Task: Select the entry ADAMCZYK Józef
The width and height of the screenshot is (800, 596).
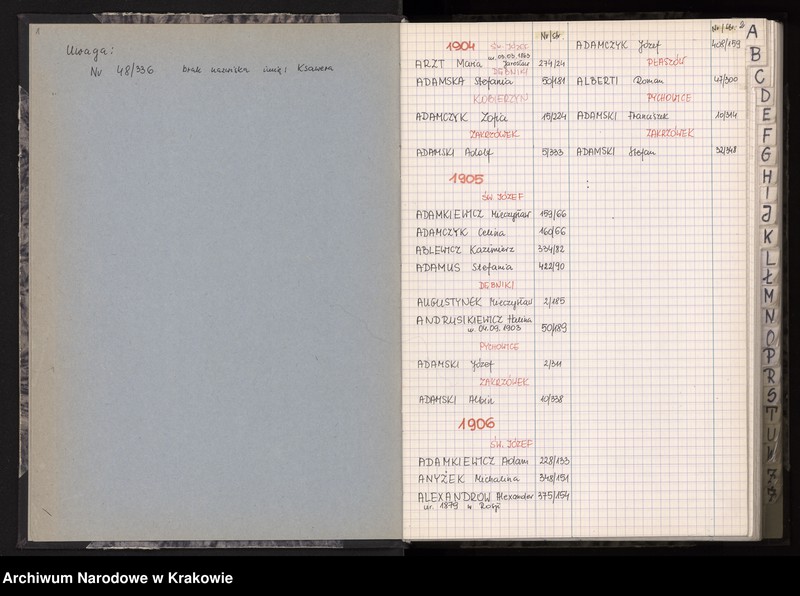Action: click(x=618, y=46)
